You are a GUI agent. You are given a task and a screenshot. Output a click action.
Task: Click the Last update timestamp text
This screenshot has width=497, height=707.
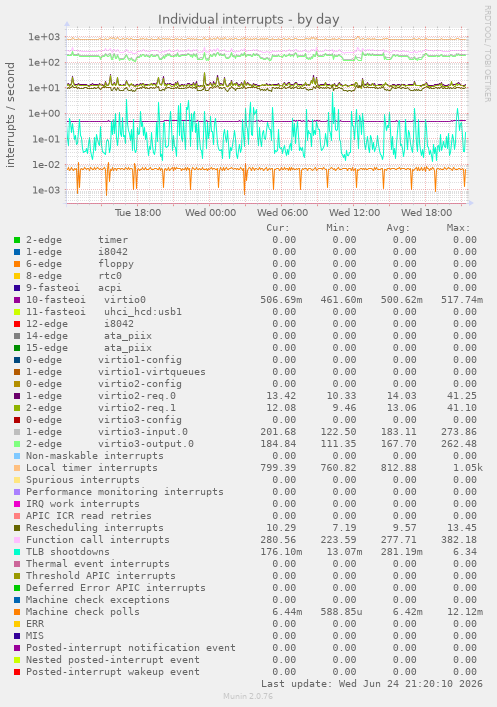click(x=372, y=684)
